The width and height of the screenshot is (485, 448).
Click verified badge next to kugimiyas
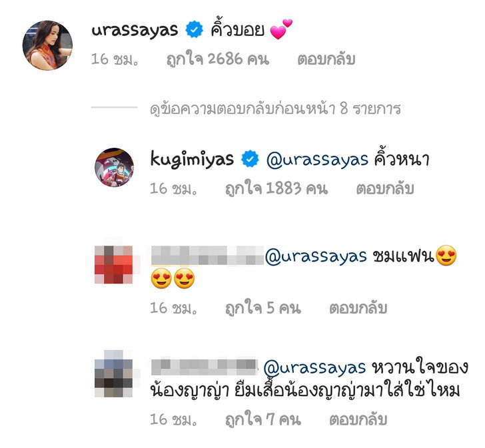pos(250,159)
